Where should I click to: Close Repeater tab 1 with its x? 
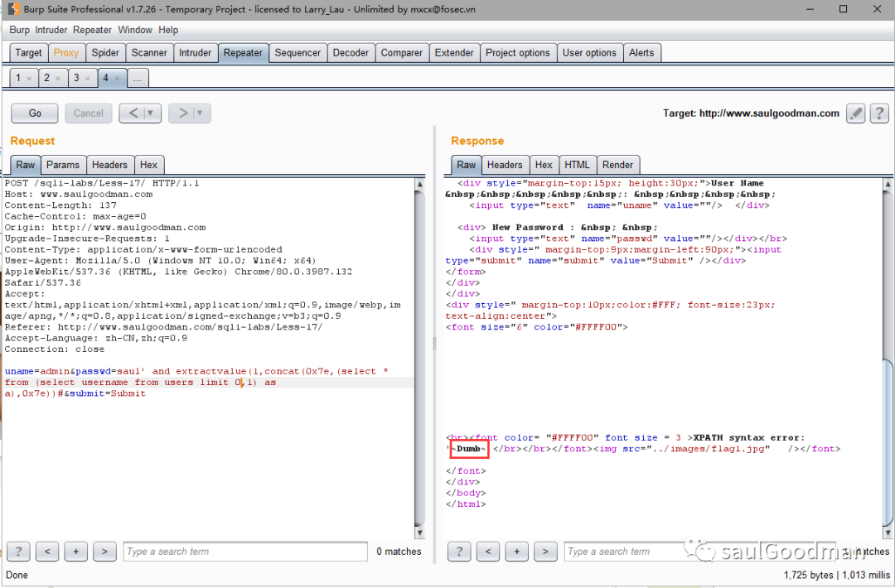tap(29, 79)
